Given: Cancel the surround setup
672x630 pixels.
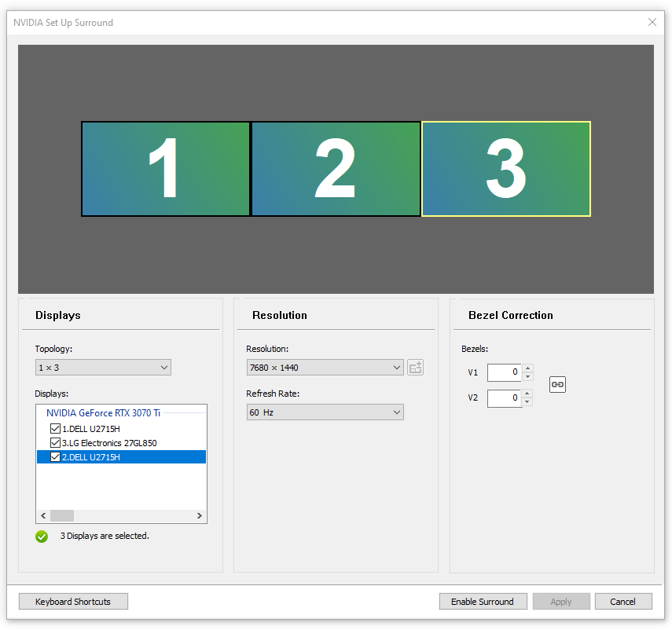Looking at the screenshot, I should pyautogui.click(x=623, y=601).
